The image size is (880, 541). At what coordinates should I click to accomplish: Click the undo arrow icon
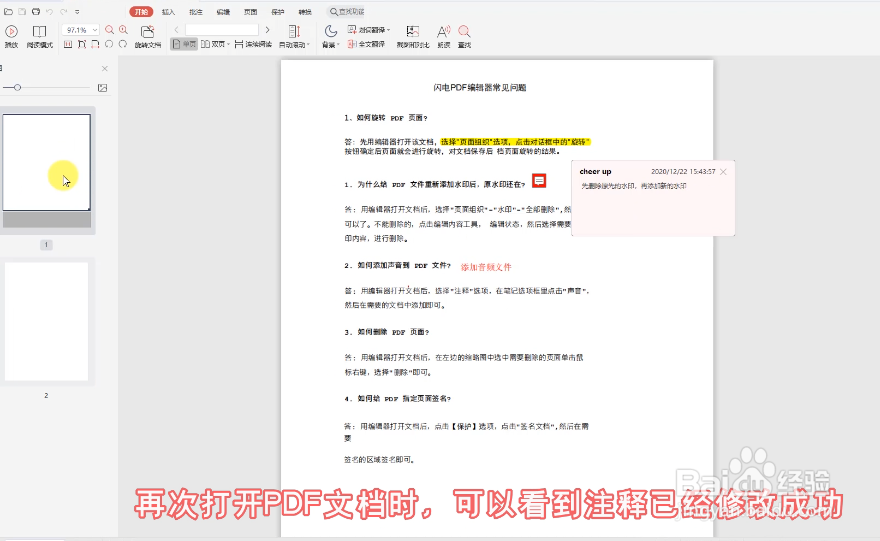click(49, 11)
